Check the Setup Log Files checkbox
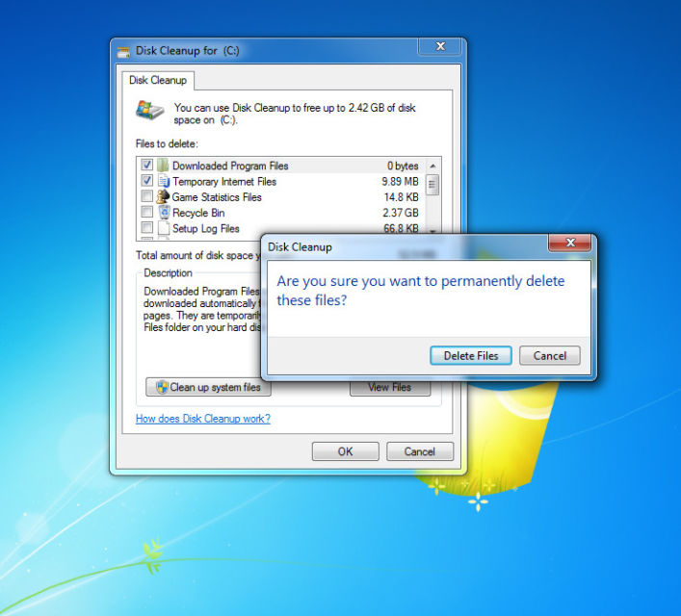Screen dimensions: 681x616 click(146, 227)
